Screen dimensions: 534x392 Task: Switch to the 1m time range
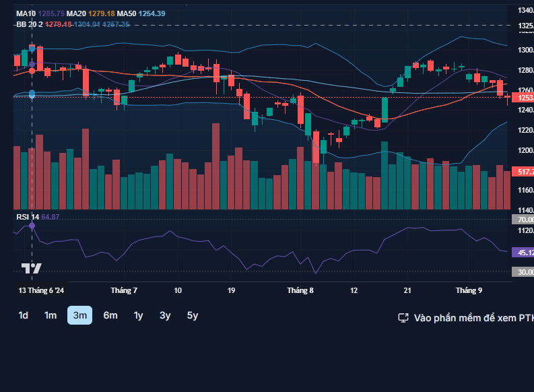[50, 315]
